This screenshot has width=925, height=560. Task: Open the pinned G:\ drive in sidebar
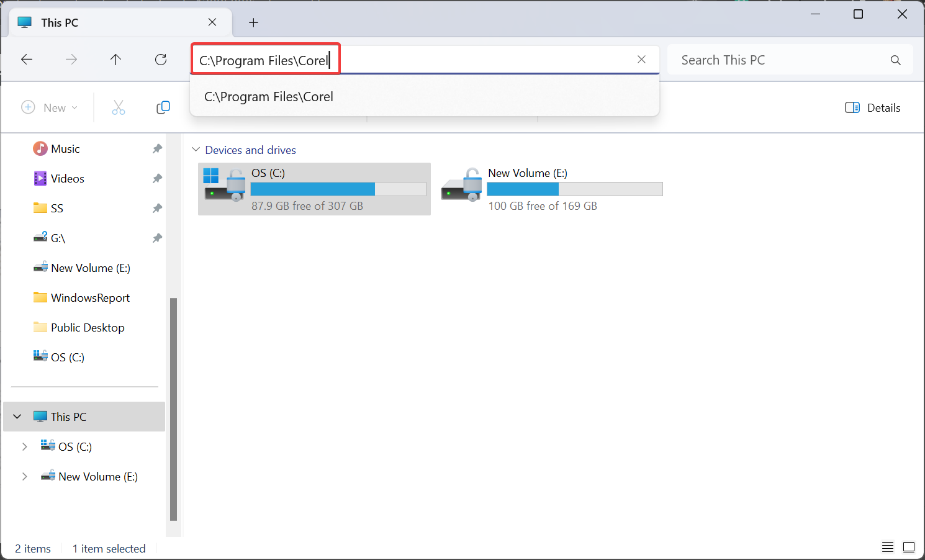(59, 237)
